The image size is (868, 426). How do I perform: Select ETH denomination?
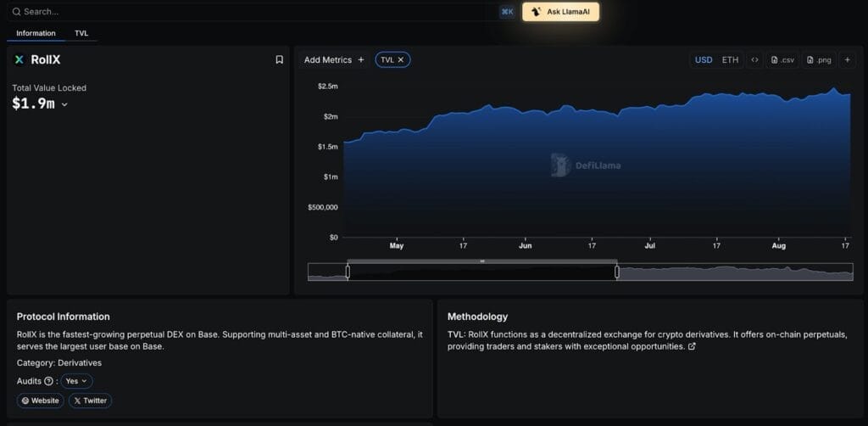730,60
